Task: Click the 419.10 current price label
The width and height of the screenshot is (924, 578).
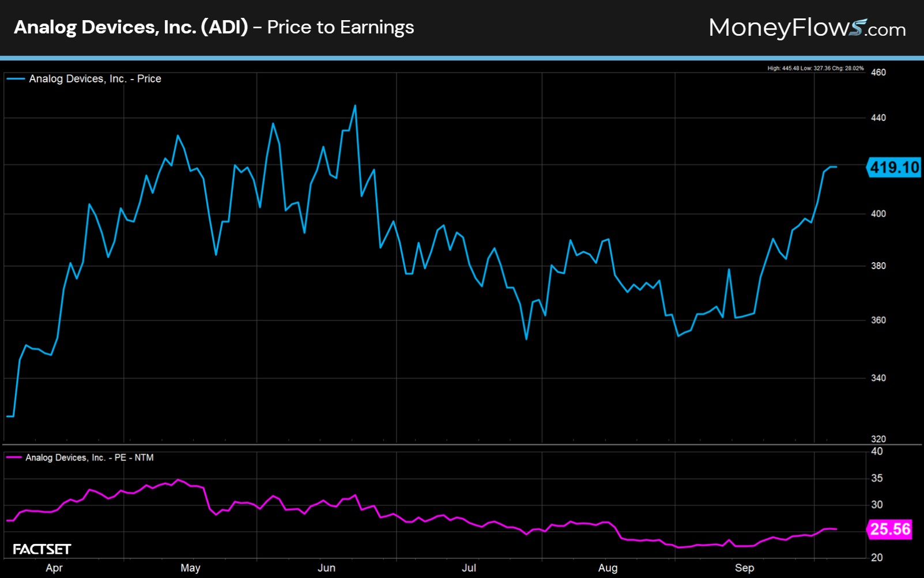Action: tap(894, 167)
